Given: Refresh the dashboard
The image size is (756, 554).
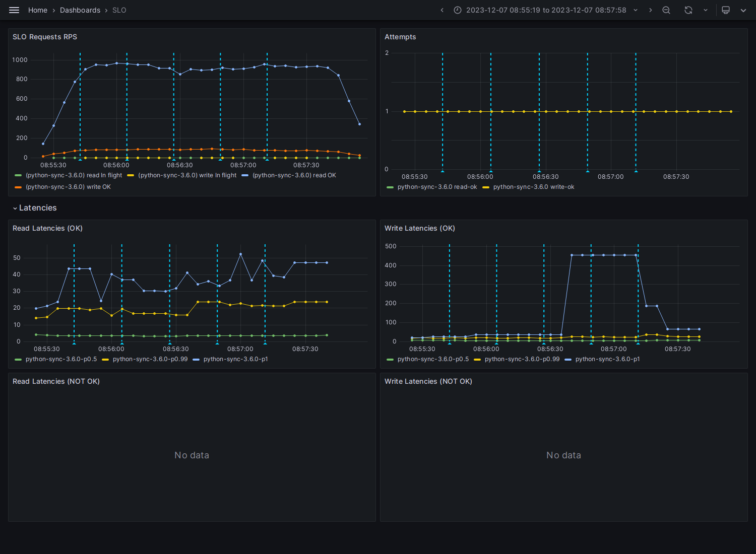Looking at the screenshot, I should (x=688, y=10).
